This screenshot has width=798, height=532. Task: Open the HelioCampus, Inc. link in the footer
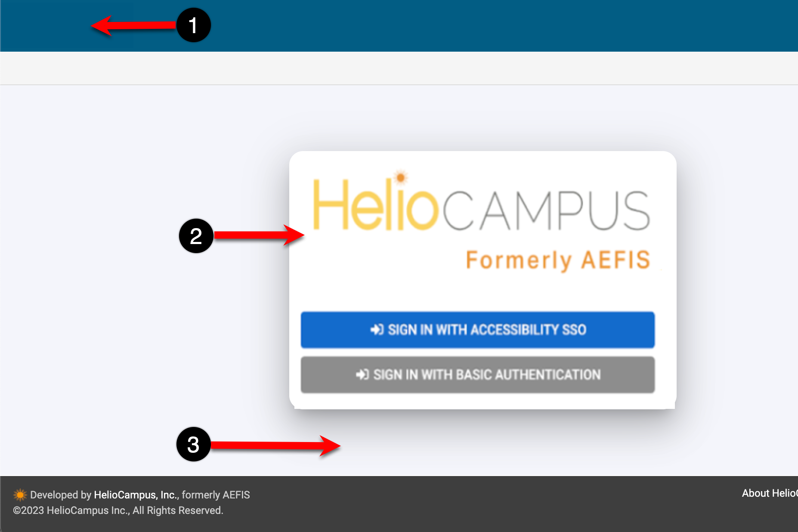pyautogui.click(x=136, y=495)
